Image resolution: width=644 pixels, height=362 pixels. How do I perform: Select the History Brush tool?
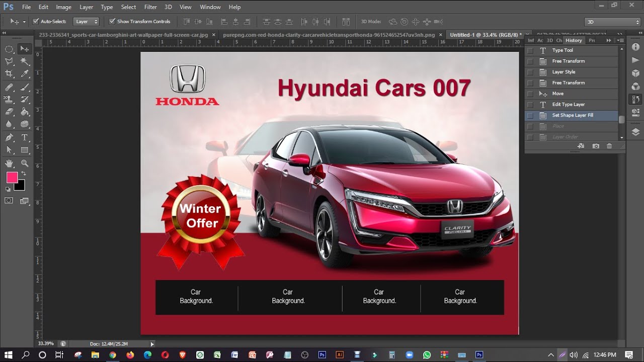[x=24, y=100]
